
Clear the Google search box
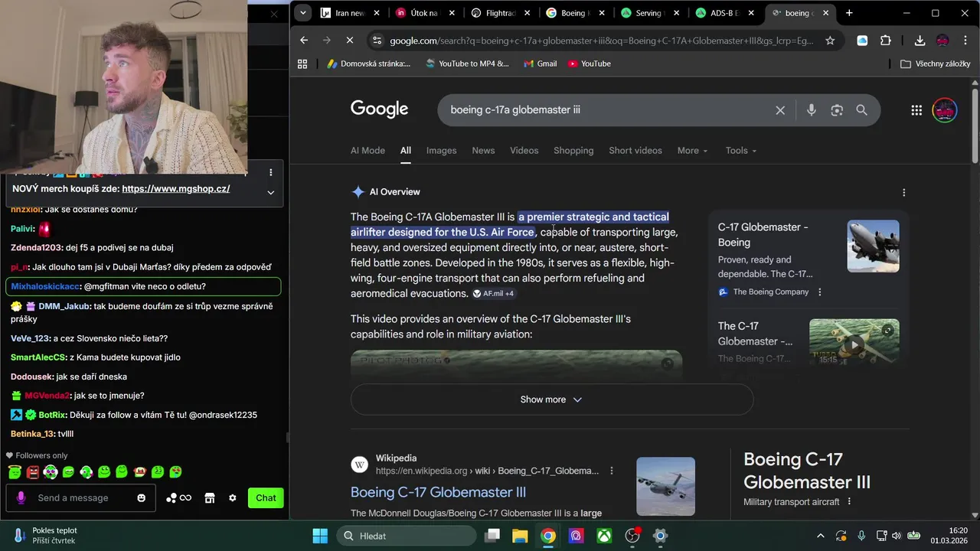(x=780, y=110)
